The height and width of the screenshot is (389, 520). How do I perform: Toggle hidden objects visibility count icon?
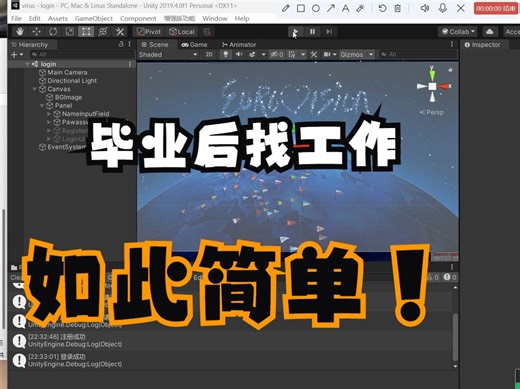(277, 54)
